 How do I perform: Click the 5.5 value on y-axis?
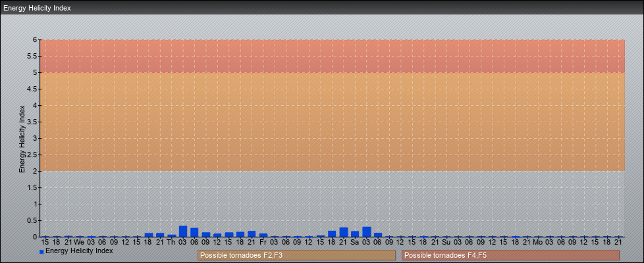coord(32,56)
